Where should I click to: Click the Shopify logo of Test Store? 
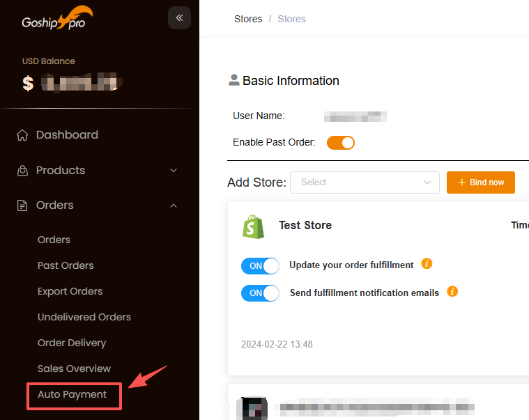[x=253, y=226]
